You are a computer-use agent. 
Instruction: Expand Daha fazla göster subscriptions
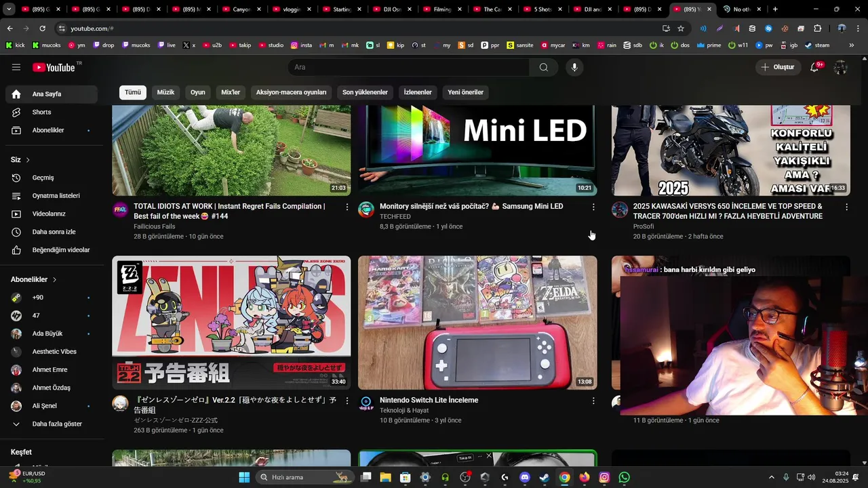(x=52, y=424)
